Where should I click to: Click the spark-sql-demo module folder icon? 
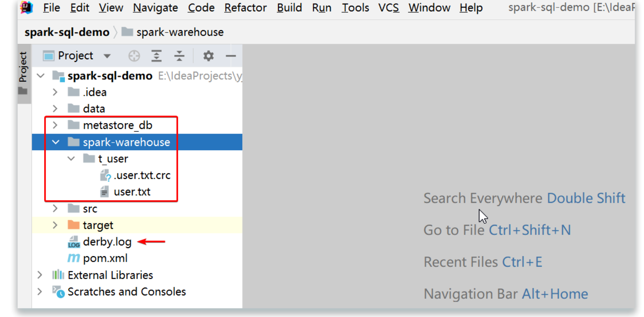tap(58, 76)
